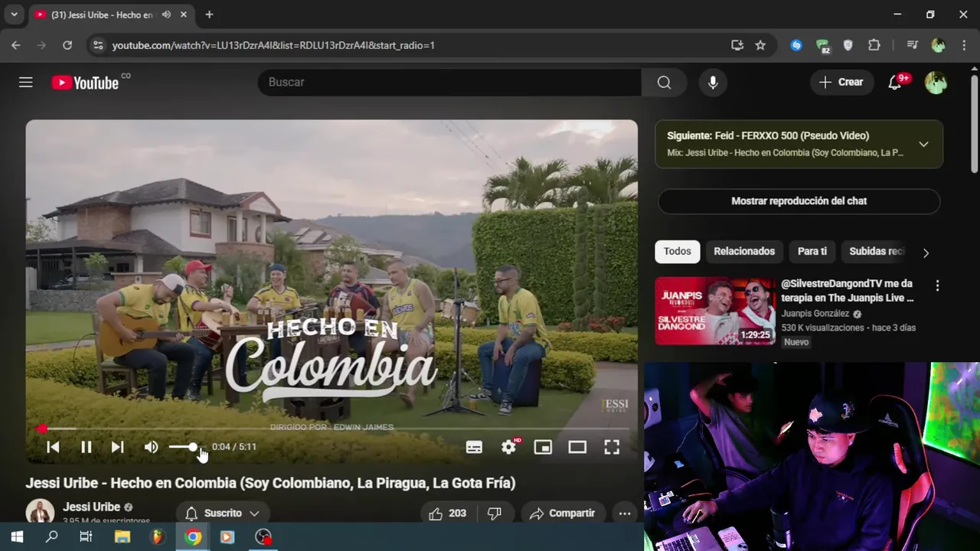
Task: Reload the current page
Action: tap(67, 45)
